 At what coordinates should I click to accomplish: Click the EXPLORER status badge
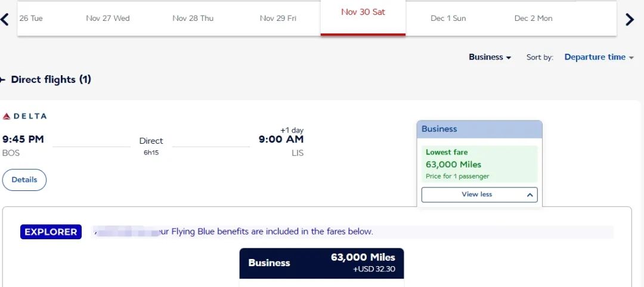click(51, 232)
